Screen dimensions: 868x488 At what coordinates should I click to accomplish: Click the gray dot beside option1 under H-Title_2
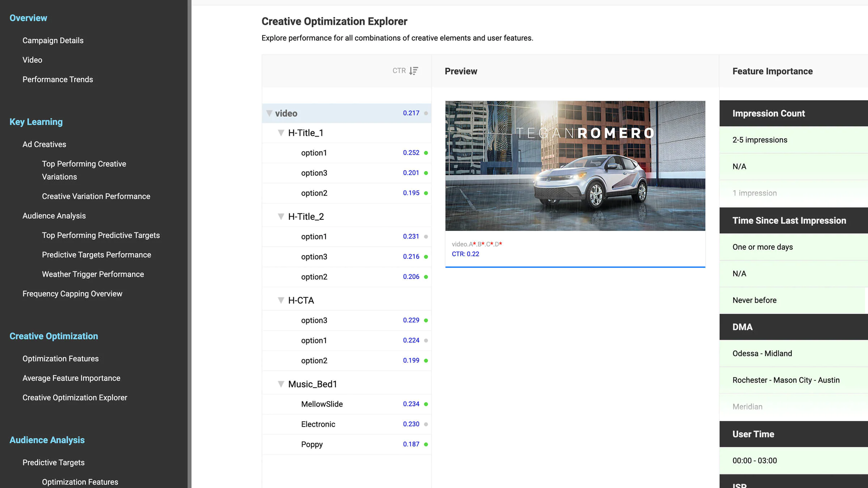pos(427,236)
